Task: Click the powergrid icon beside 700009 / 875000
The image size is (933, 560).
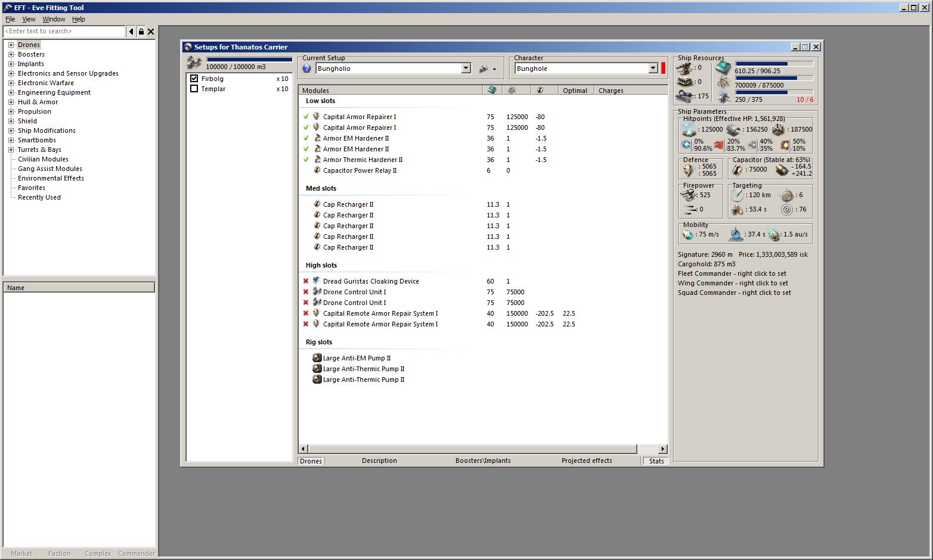Action: (x=723, y=82)
